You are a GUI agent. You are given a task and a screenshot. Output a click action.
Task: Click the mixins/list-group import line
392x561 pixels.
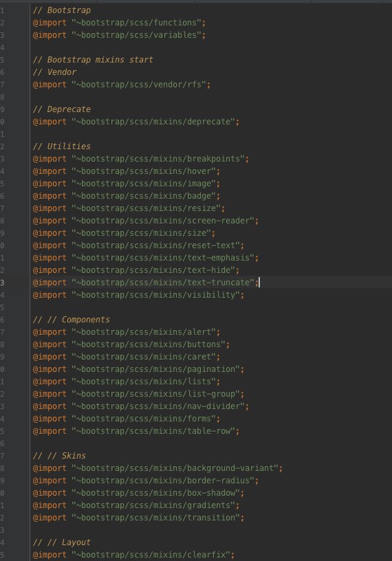click(x=138, y=394)
